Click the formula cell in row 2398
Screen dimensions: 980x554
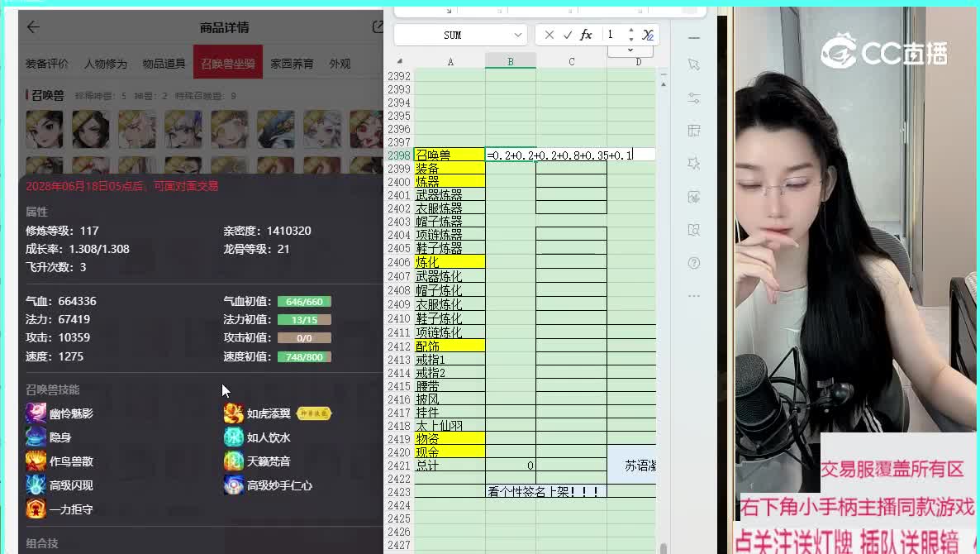coord(570,155)
